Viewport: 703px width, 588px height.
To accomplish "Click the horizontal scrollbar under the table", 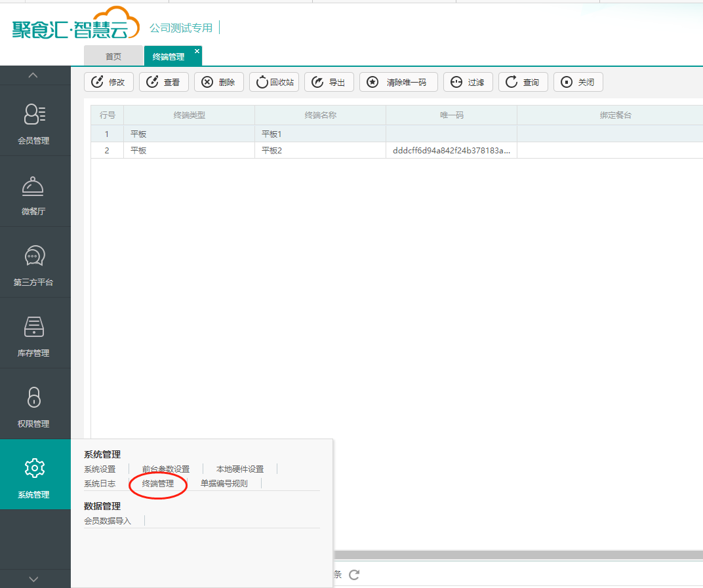I will 512,555.
